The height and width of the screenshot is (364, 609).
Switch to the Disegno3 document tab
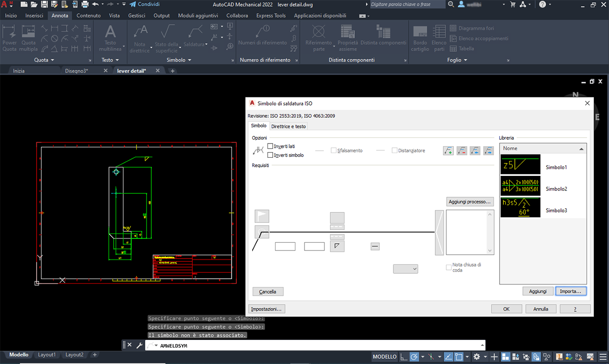[77, 71]
